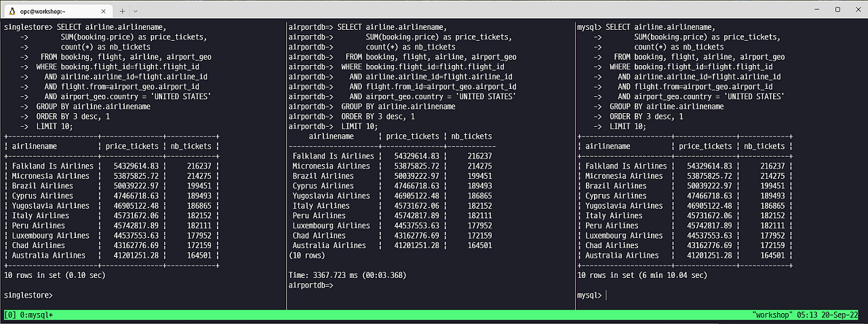Open the new-tab profile dropdown chevron
Viewport: 868px width, 324px height.
point(136,11)
